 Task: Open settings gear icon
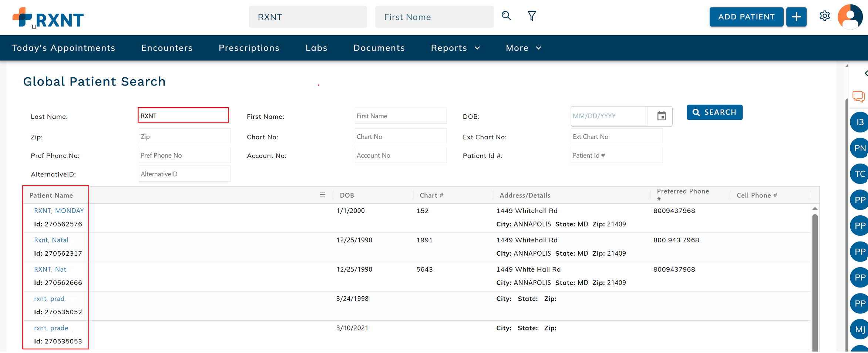point(824,16)
